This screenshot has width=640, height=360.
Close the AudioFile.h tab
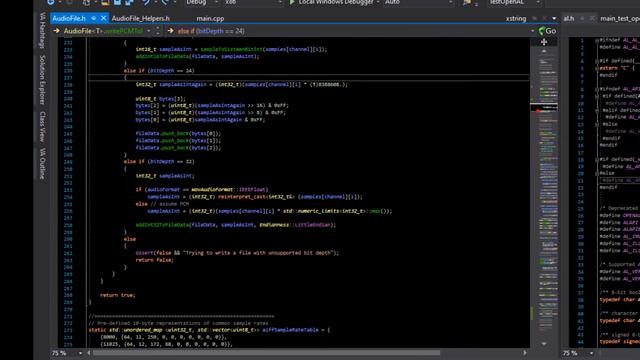pyautogui.click(x=103, y=18)
